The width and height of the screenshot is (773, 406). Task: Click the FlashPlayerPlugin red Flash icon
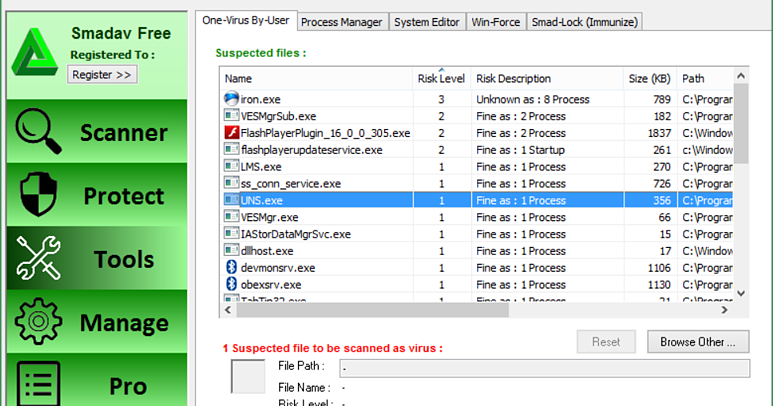(231, 133)
